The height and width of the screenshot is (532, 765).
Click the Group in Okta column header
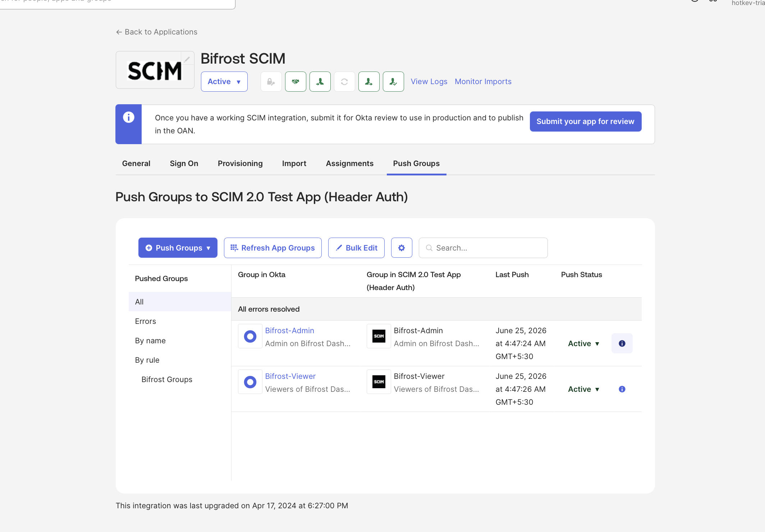click(262, 275)
